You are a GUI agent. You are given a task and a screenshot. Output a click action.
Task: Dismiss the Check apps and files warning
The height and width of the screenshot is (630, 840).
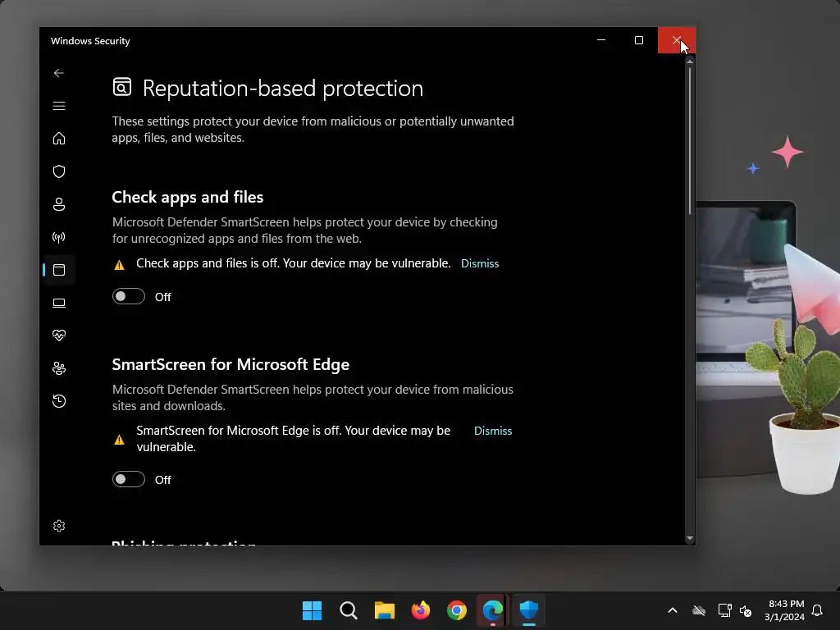point(480,263)
